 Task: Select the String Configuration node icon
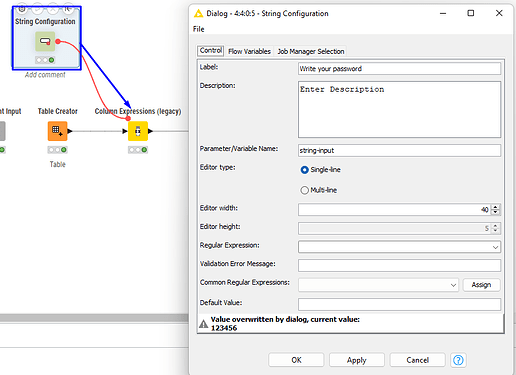point(45,41)
